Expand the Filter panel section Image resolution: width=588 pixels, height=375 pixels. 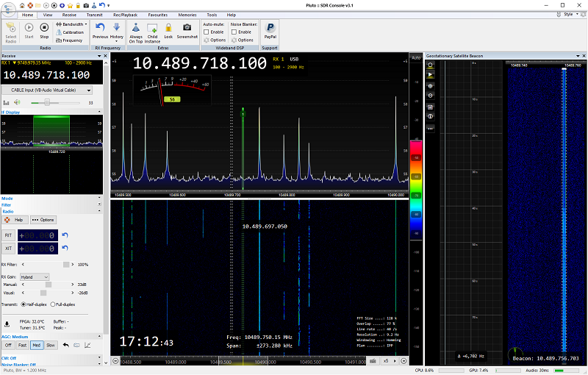[x=99, y=204]
